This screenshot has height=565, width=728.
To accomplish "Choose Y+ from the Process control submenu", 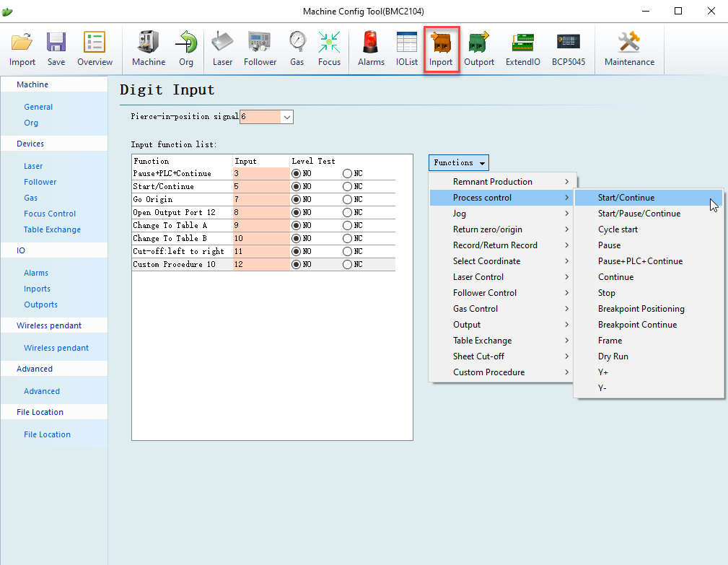I will 649,372.
